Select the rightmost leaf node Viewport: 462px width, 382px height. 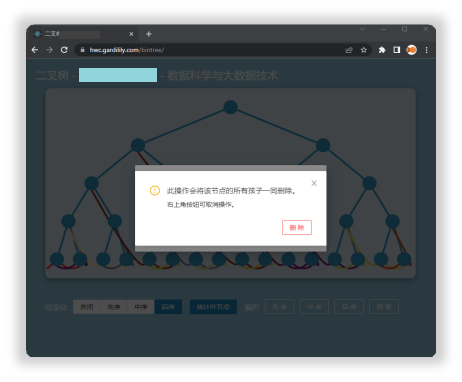[404, 259]
